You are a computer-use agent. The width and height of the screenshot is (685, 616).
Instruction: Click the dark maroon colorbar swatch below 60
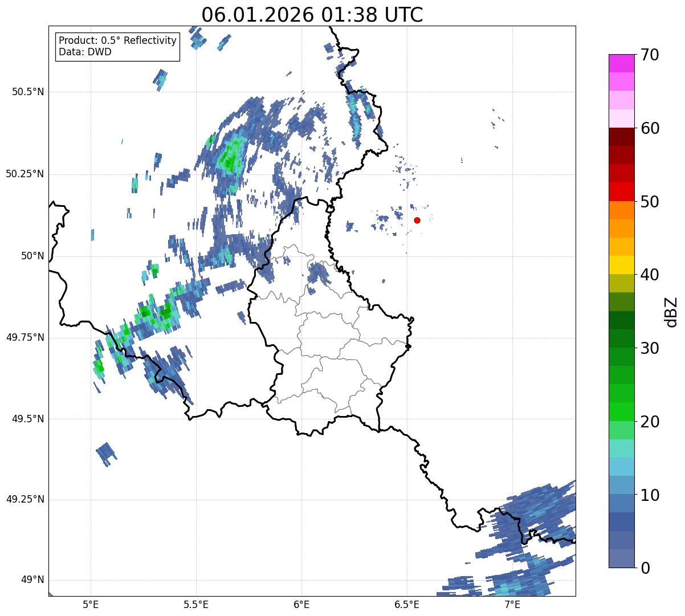622,137
